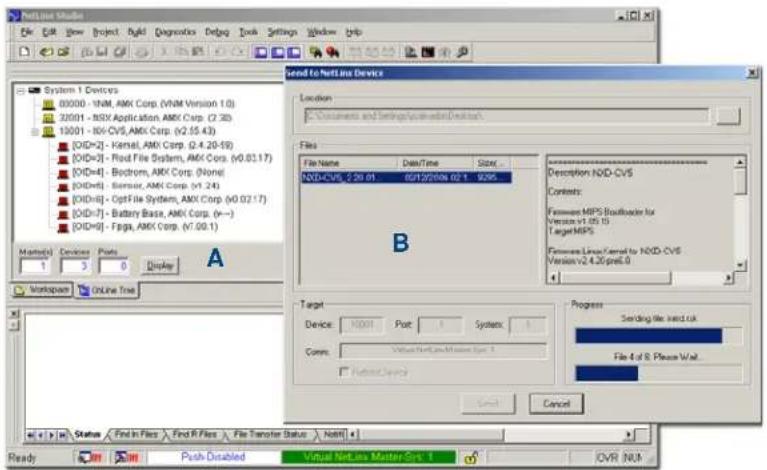Switch to the OnLine Tree tab
The height and width of the screenshot is (470, 767).
pos(107,291)
